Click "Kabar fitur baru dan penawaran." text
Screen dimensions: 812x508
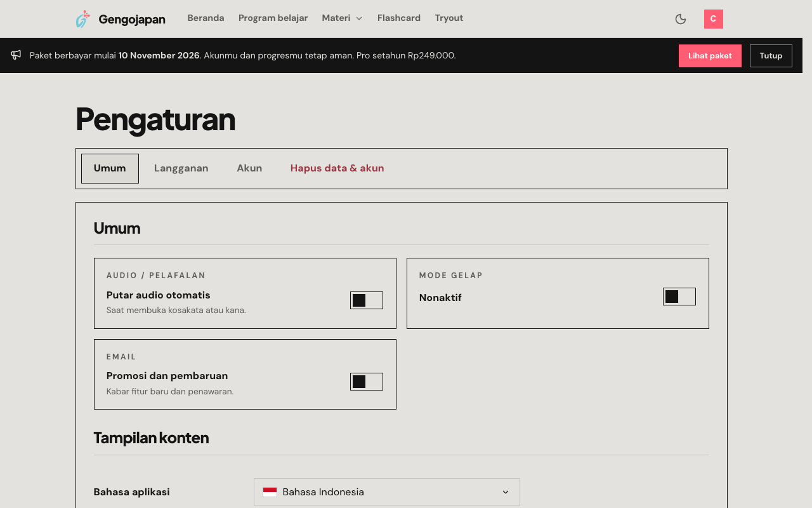click(x=170, y=392)
